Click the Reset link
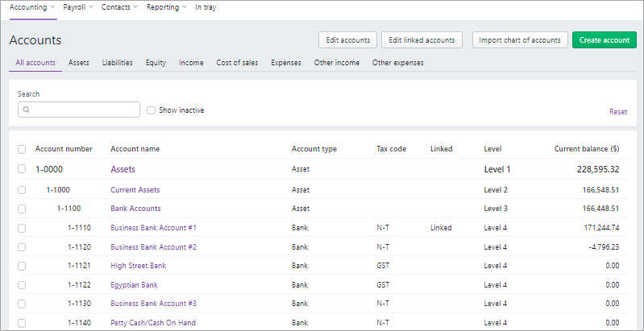This screenshot has width=644, height=331. tap(617, 112)
